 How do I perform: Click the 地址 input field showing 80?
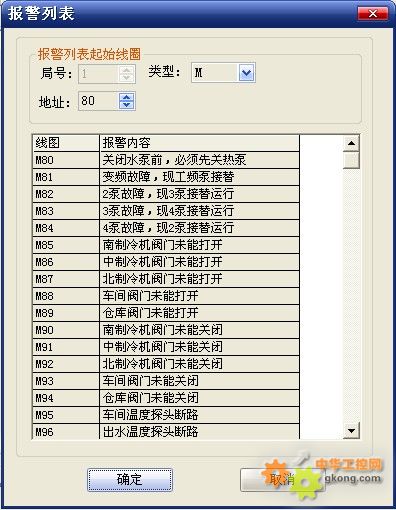click(99, 101)
